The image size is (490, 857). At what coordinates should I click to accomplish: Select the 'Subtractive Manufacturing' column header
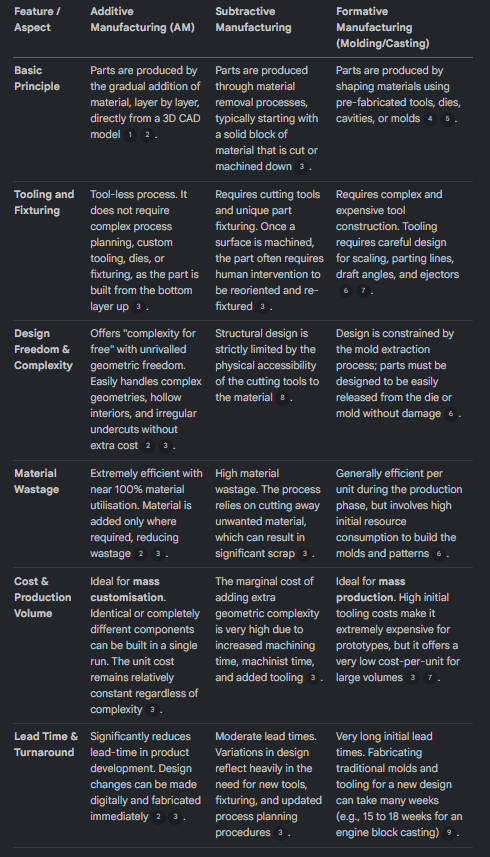tap(253, 19)
